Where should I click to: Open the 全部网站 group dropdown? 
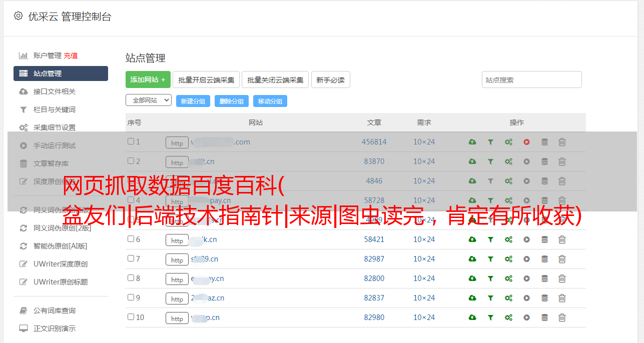(x=149, y=100)
